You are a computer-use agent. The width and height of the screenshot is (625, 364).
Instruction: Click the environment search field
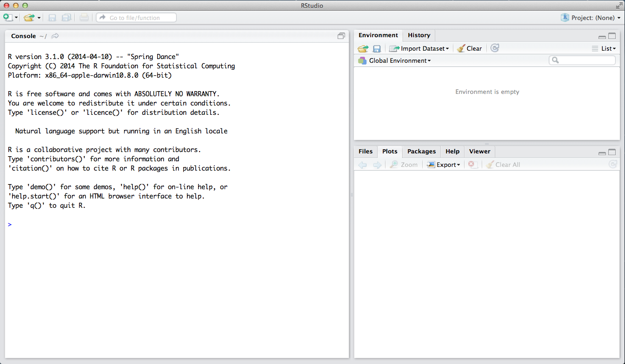pyautogui.click(x=582, y=60)
